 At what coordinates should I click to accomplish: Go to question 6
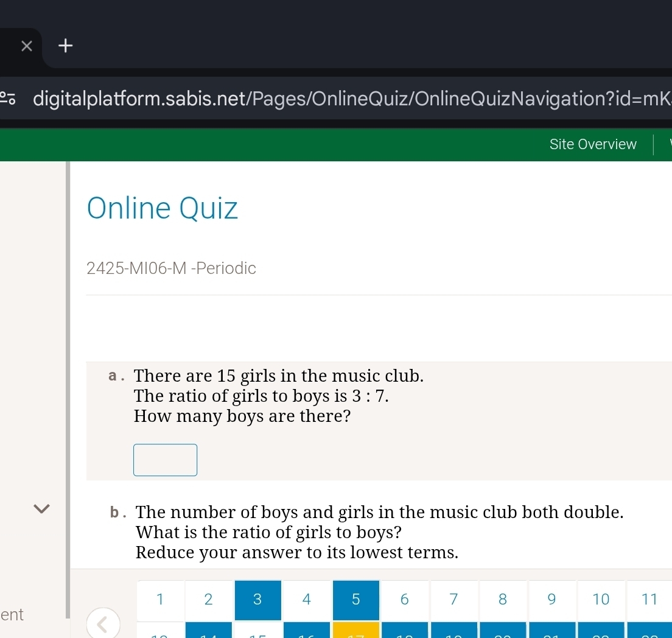[x=405, y=600]
